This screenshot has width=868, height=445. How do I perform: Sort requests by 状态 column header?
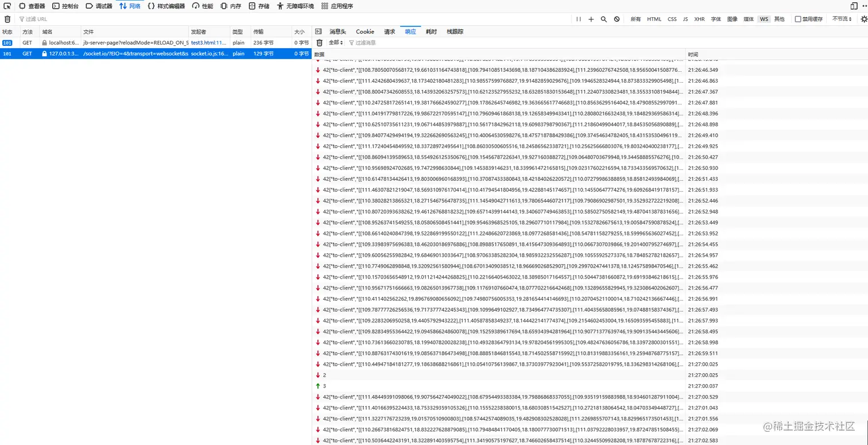tap(9, 32)
